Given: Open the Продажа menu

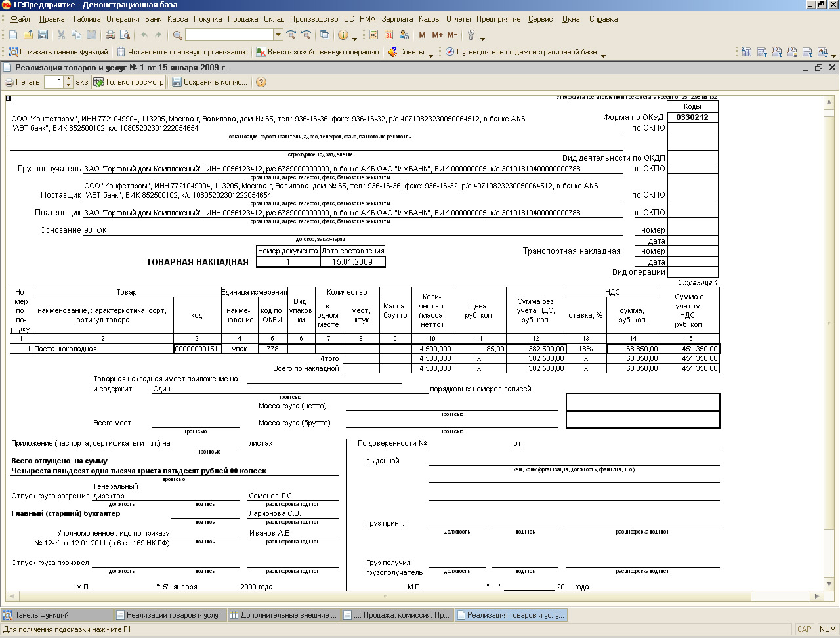Looking at the screenshot, I should coord(243,19).
